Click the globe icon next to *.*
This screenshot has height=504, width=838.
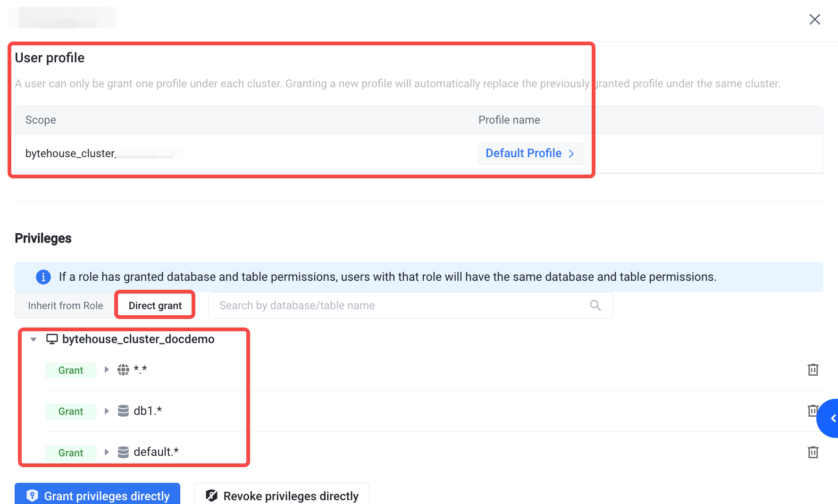click(123, 370)
